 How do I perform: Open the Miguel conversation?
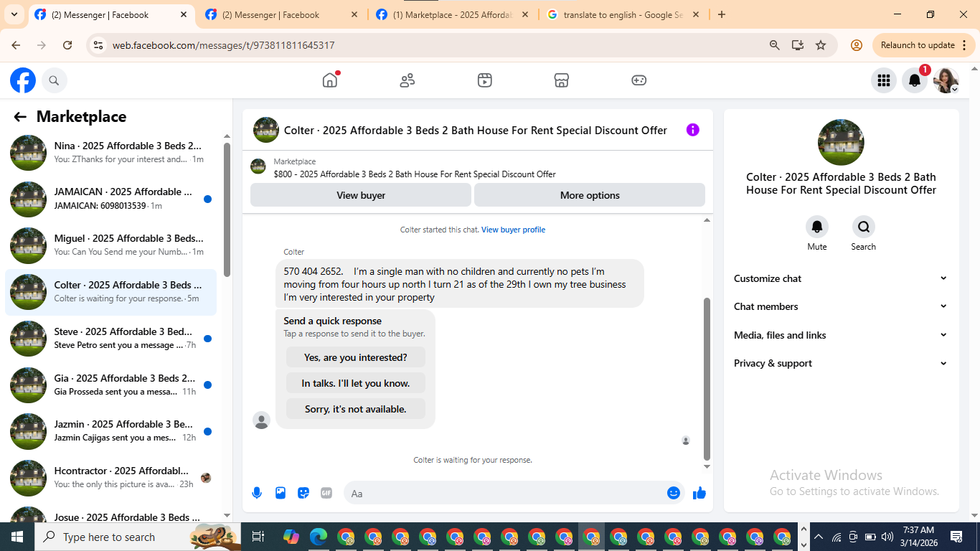[110, 246]
